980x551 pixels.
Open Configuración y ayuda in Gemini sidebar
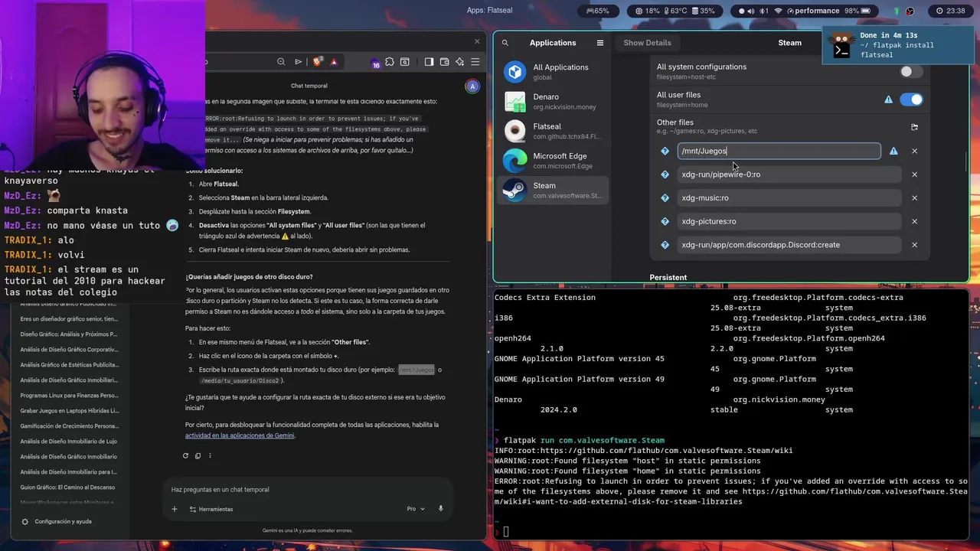57,522
